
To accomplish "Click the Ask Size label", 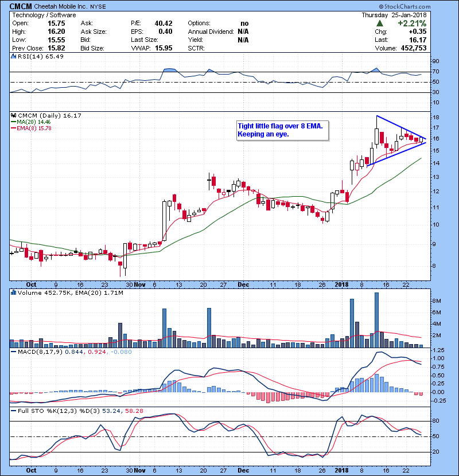I will pos(94,32).
